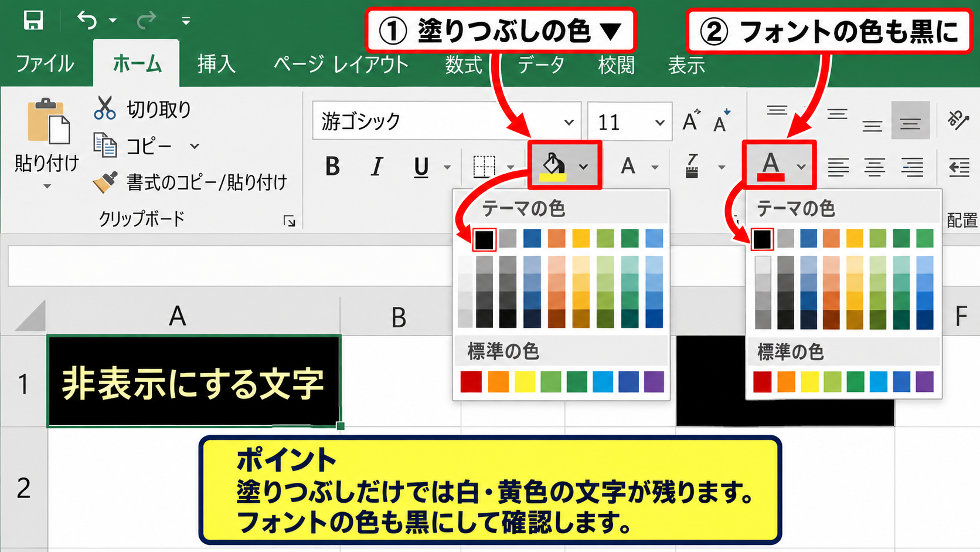This screenshot has height=552, width=980.
Task: Expand the font color dropdown arrow
Action: [x=801, y=167]
